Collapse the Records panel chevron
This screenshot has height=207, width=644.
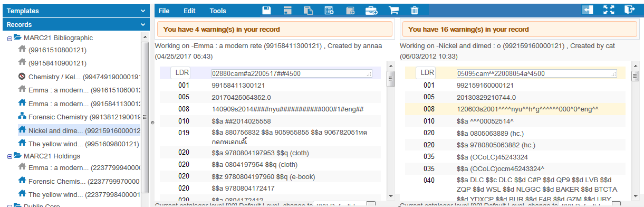(x=143, y=24)
